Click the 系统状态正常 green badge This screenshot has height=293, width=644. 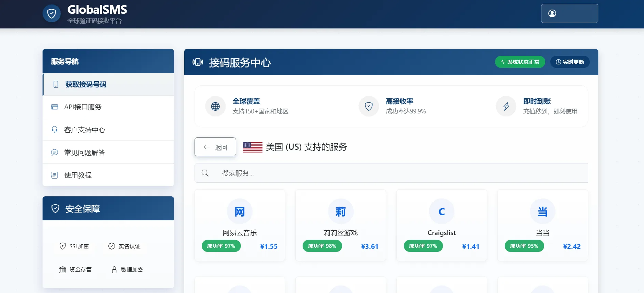(x=520, y=62)
